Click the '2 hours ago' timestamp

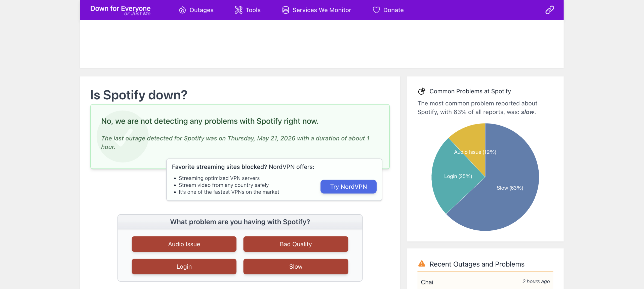click(536, 281)
